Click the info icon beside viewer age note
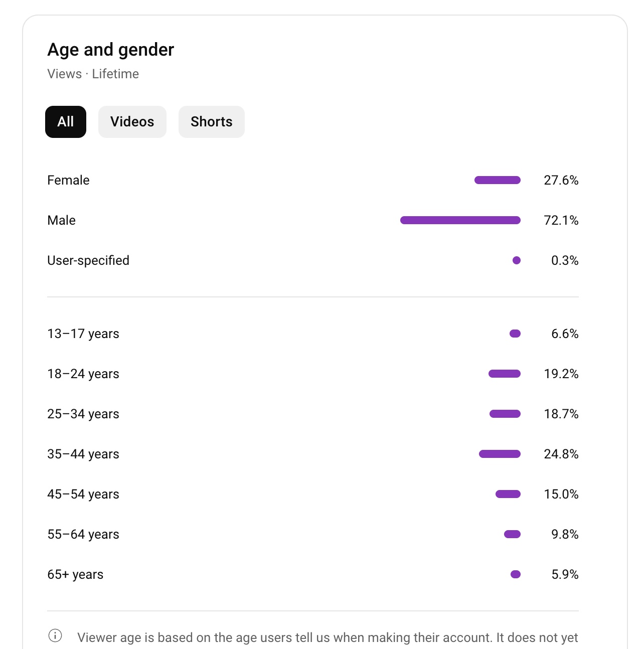Image resolution: width=644 pixels, height=649 pixels. pos(55,636)
